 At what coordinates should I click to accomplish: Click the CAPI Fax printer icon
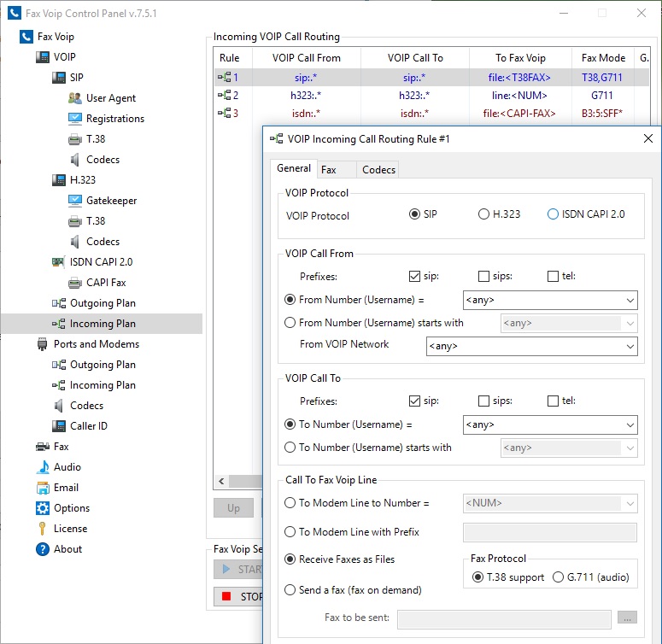74,283
